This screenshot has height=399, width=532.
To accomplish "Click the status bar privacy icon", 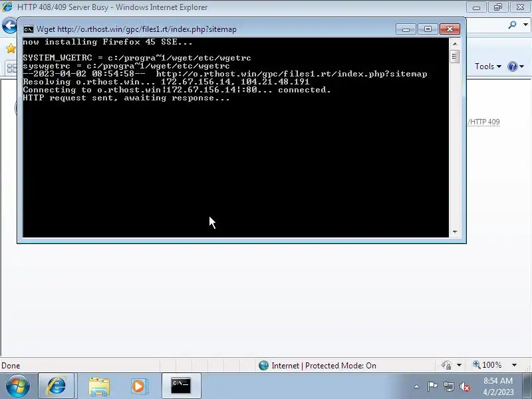I will 446,365.
